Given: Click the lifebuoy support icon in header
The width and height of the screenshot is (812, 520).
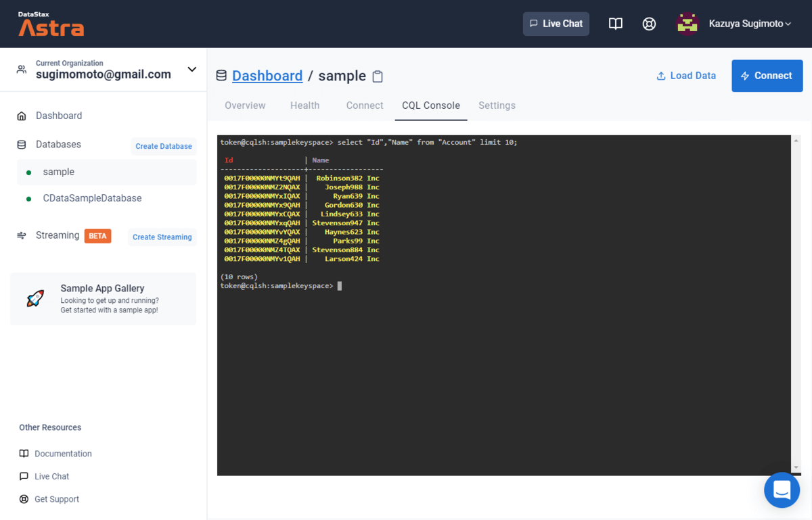Looking at the screenshot, I should pos(649,24).
